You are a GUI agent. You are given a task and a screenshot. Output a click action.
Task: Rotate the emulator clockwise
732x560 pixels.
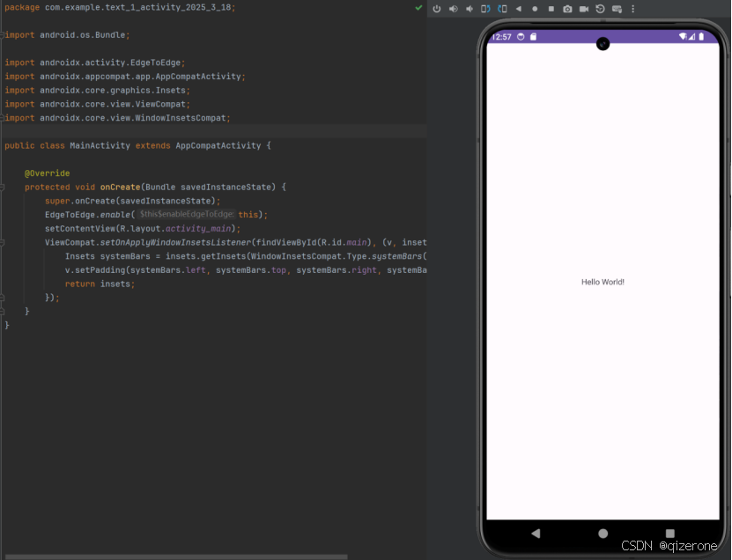pyautogui.click(x=502, y=9)
